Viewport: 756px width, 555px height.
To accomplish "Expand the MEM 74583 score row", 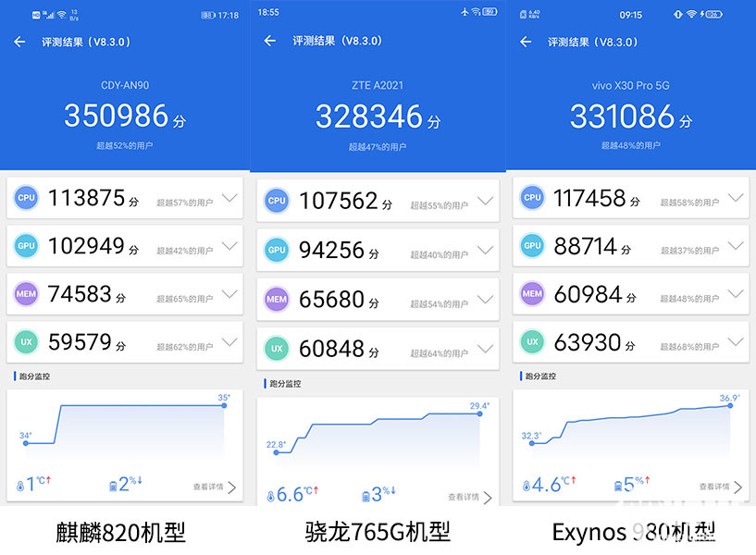I will [230, 294].
